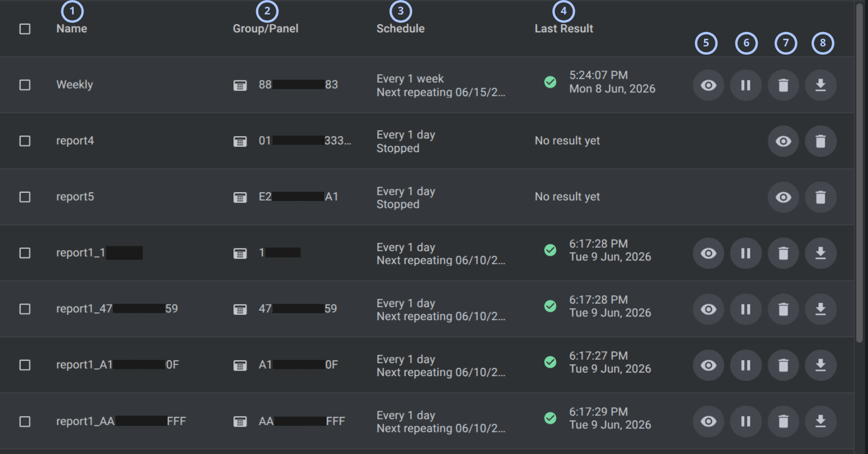868x454 pixels.
Task: View report4 details via eye icon
Action: click(x=783, y=141)
